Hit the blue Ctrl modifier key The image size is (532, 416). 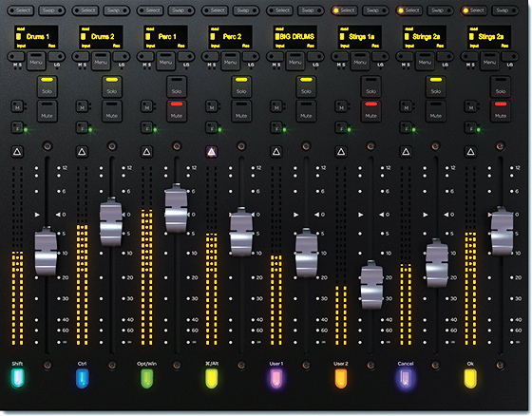point(82,378)
